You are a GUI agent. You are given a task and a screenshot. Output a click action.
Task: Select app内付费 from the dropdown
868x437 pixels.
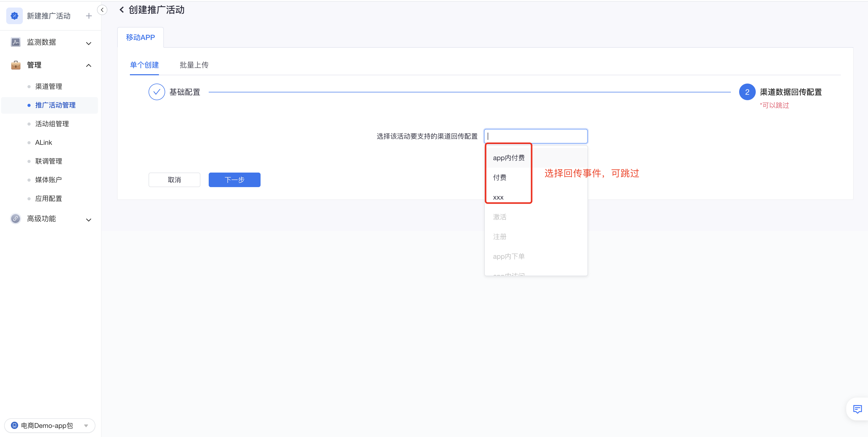pyautogui.click(x=536, y=158)
